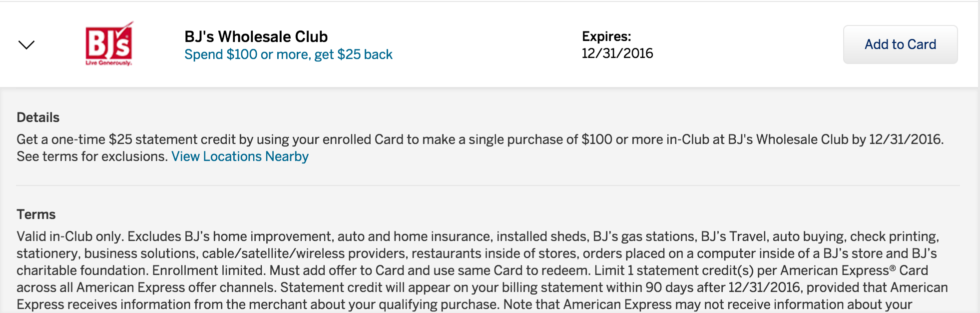Click the Note that American Express sentence

708,304
